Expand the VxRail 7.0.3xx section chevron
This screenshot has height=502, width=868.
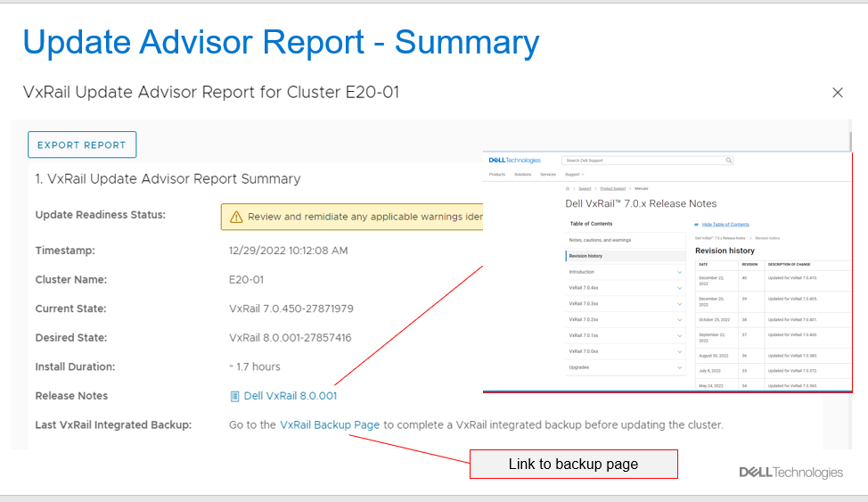[x=680, y=304]
